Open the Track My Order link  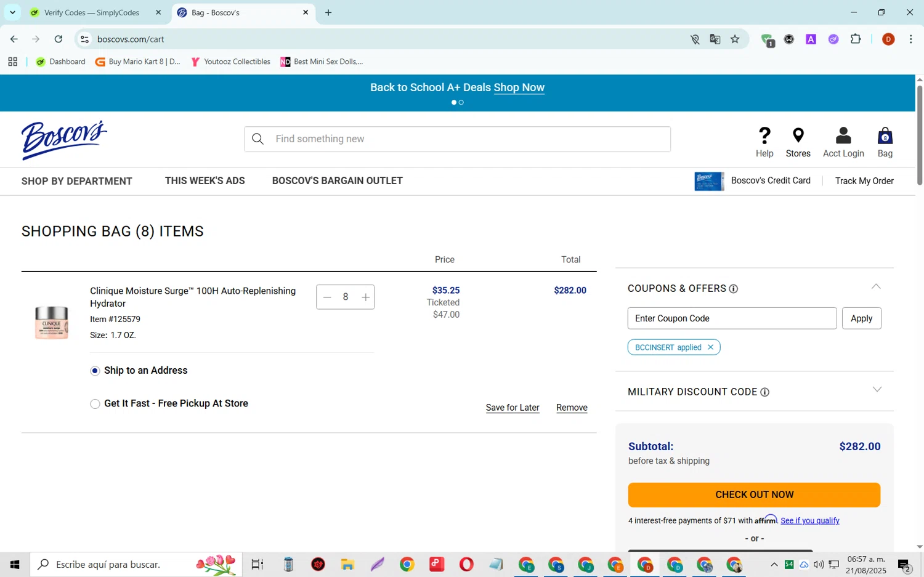tap(864, 181)
